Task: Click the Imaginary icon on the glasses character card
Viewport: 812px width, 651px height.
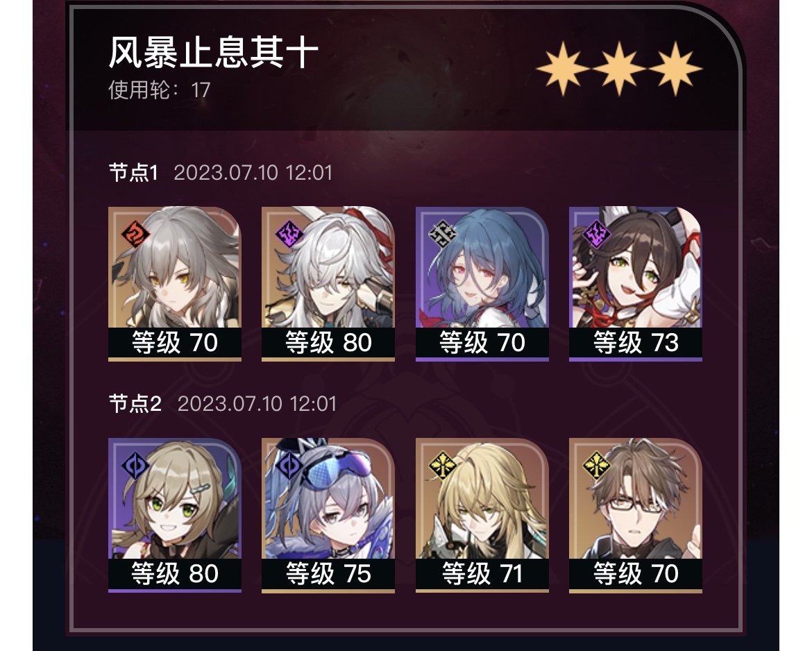Action: [x=597, y=466]
